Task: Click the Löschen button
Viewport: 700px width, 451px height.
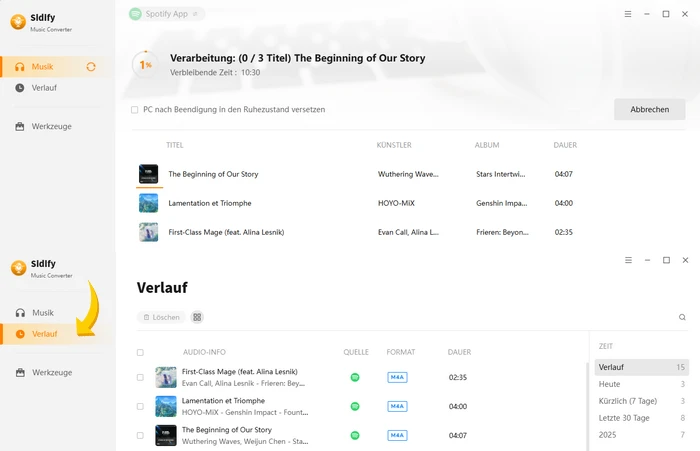Action: point(162,317)
